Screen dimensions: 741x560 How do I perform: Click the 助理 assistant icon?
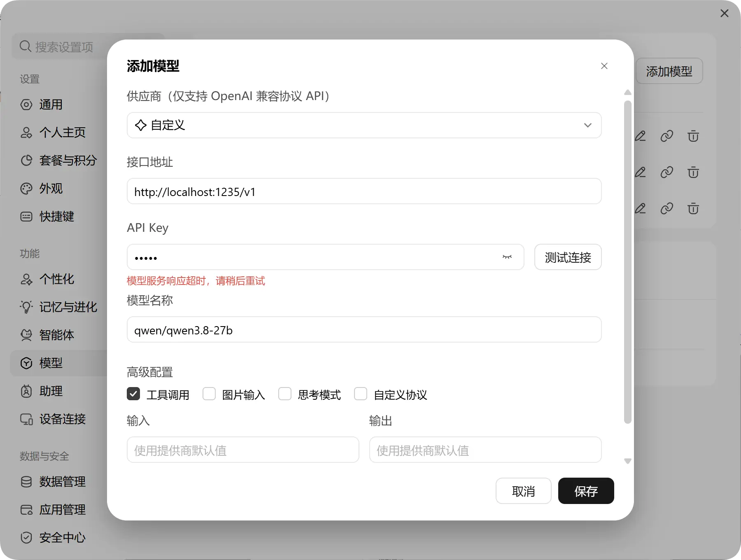click(26, 391)
